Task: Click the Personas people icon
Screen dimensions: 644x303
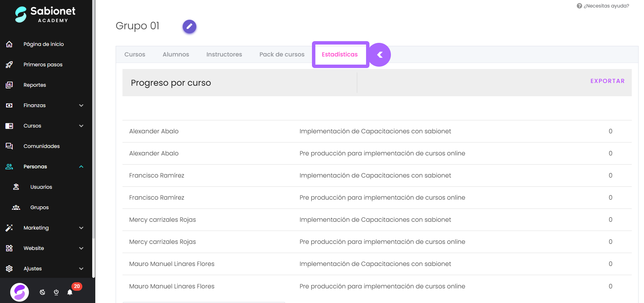Action: 9,167
